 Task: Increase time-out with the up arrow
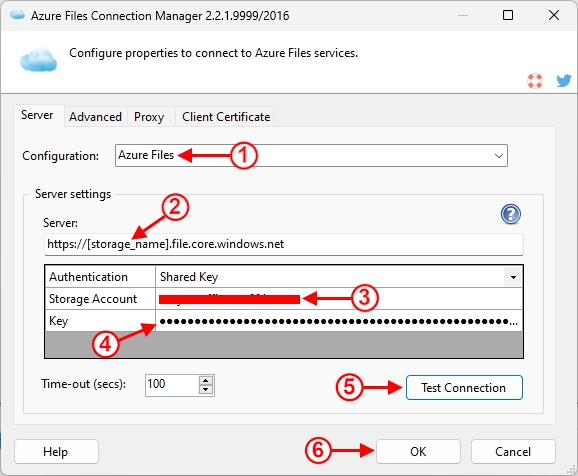[206, 381]
